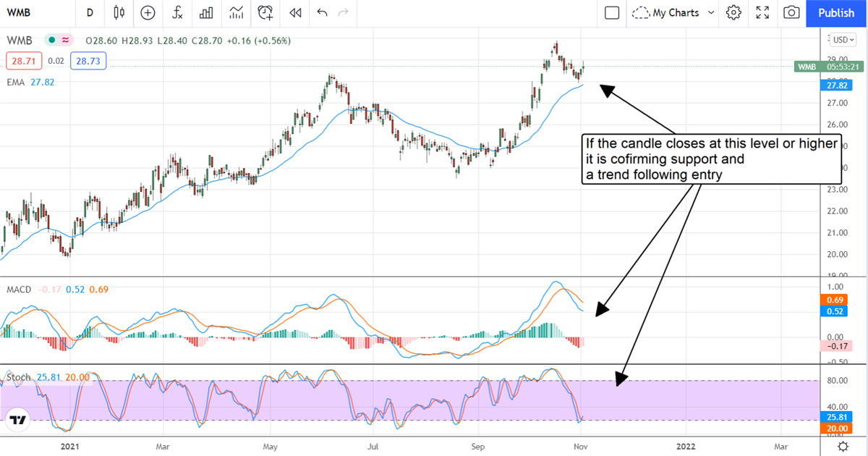Click the Nov label on time axis
Viewport: 868px width, 456px height.
click(581, 447)
